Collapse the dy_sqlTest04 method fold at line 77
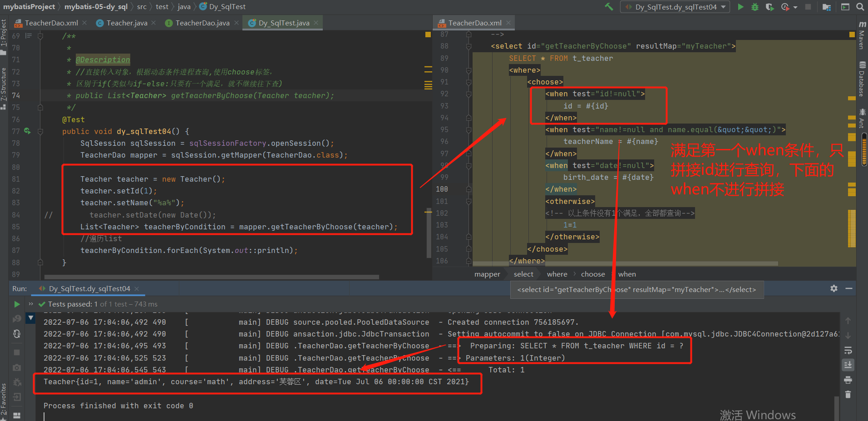Screen dimensions: 868x421 pyautogui.click(x=40, y=131)
